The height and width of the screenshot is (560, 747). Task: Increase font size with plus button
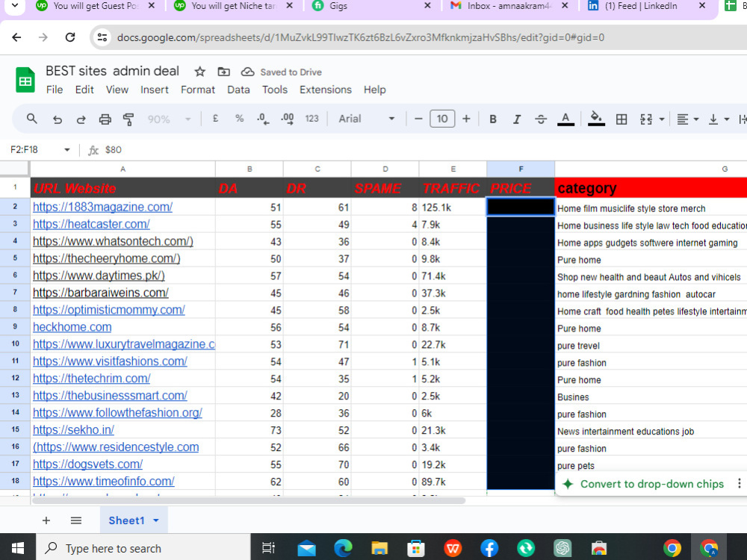(x=466, y=119)
